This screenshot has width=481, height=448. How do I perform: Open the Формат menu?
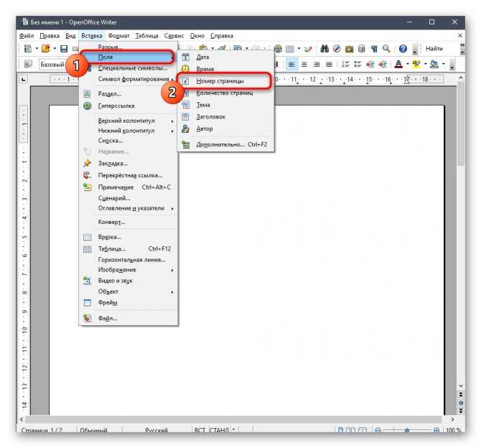[118, 36]
